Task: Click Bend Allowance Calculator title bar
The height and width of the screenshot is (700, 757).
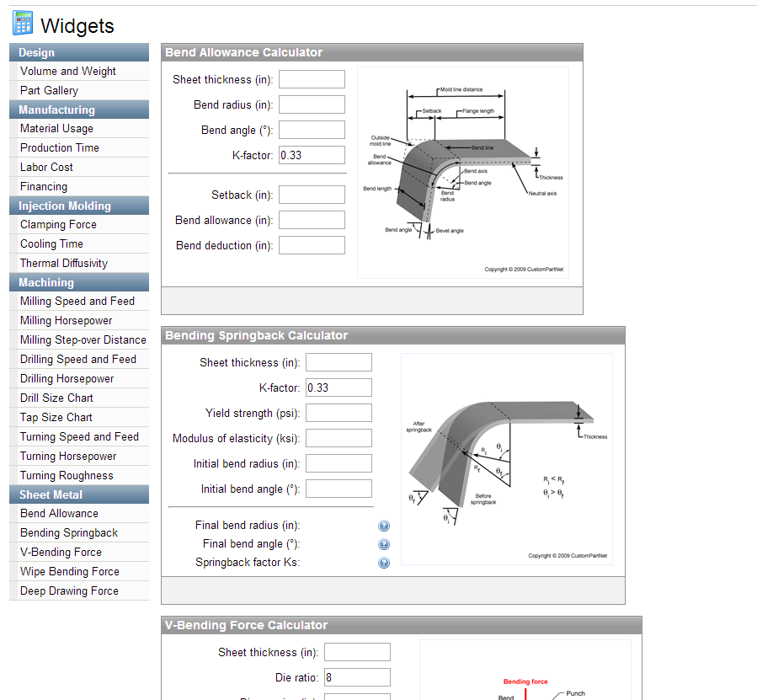Action: point(372,52)
